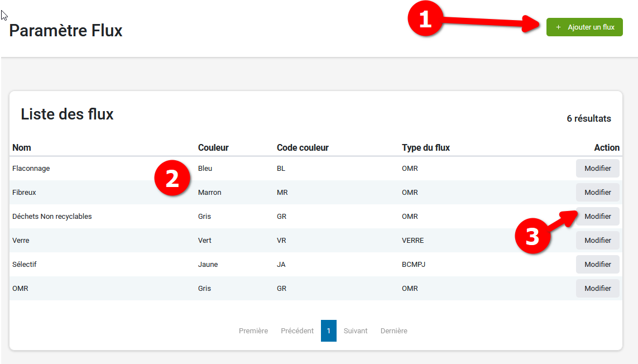Select page 1 in pagination
The image size is (638, 364).
(328, 331)
